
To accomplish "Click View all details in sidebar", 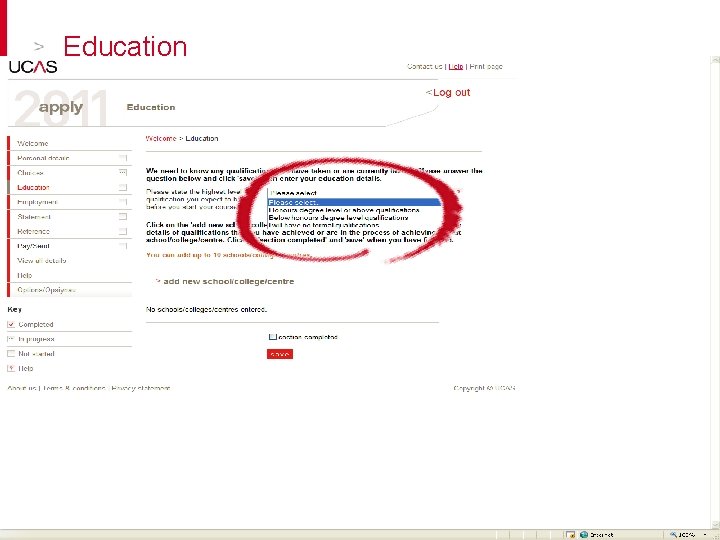I will tap(42, 260).
